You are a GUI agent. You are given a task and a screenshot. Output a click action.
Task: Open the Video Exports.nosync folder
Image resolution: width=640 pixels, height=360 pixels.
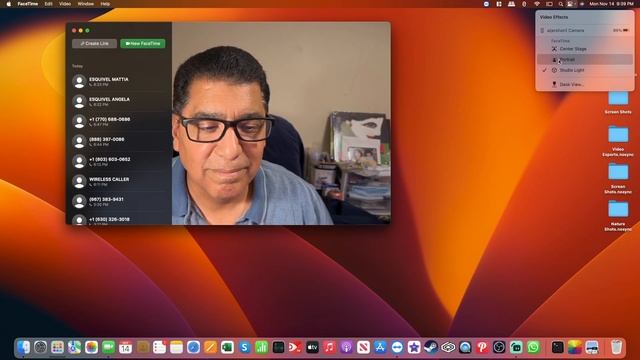pos(618,141)
